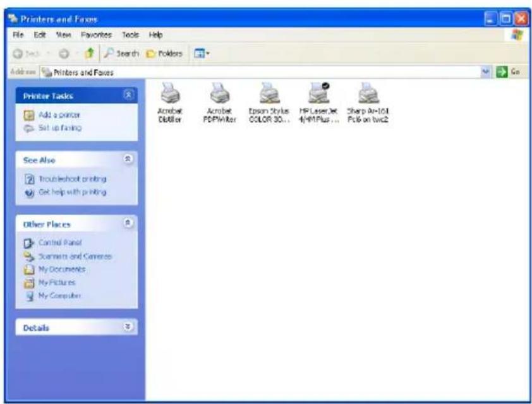Screen dimensions: 532x404
Task: Open the View menu
Action: click(x=63, y=35)
